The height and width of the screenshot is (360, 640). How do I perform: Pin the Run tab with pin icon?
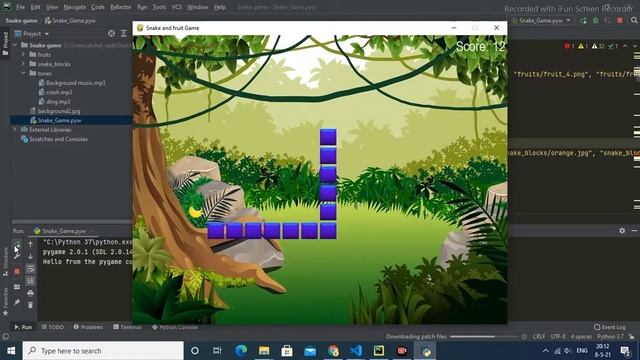tap(17, 302)
